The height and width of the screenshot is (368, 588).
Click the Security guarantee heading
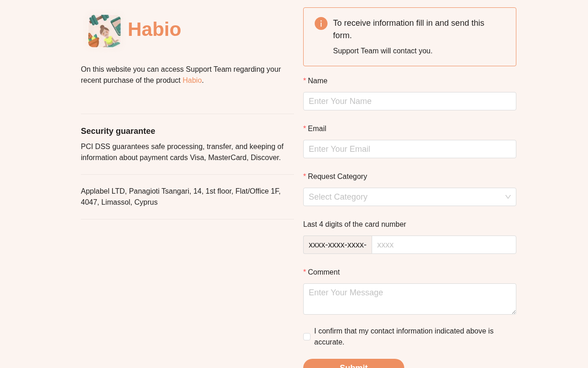click(x=118, y=131)
